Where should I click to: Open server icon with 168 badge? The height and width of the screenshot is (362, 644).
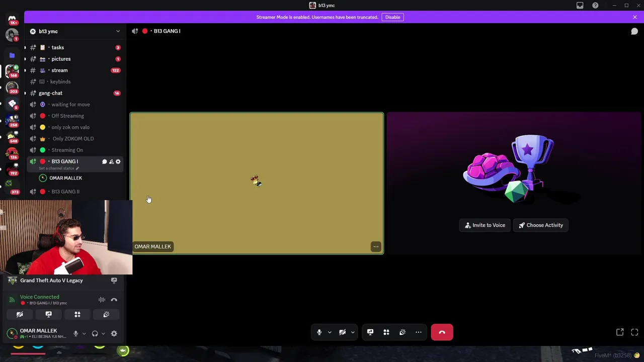[12, 71]
